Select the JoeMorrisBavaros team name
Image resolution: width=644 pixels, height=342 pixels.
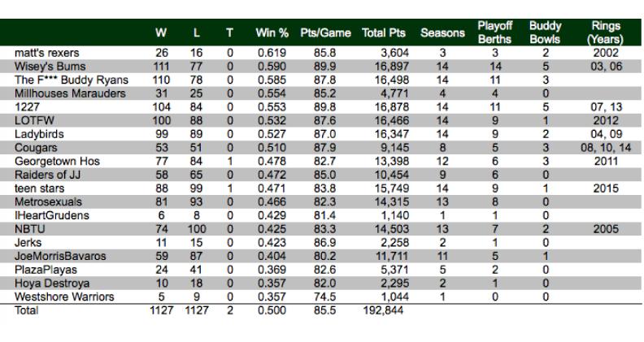(x=60, y=256)
